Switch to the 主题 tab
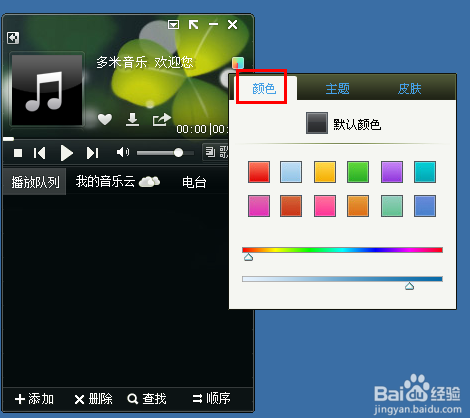 tap(337, 89)
